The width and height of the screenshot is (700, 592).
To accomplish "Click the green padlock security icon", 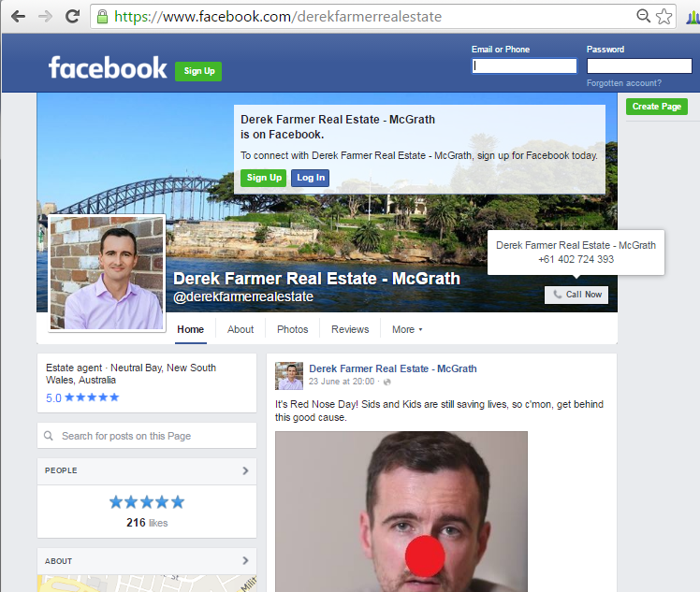I will [102, 17].
